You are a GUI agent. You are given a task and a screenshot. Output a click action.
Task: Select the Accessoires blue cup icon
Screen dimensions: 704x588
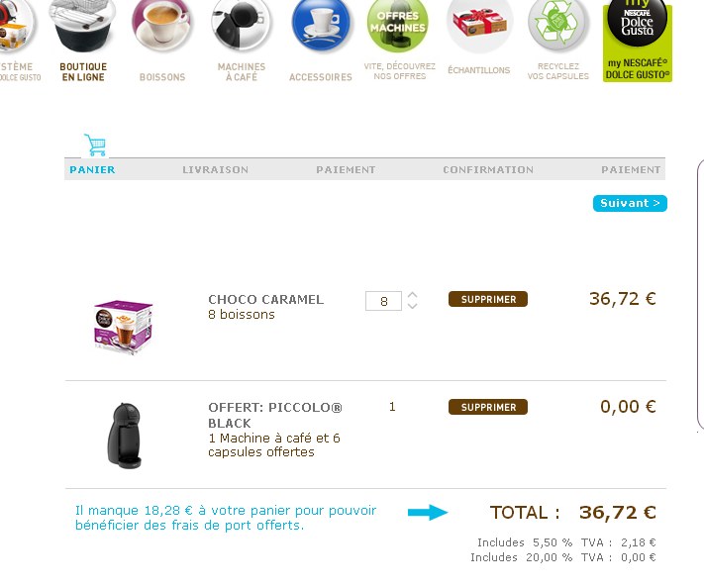coord(321,26)
